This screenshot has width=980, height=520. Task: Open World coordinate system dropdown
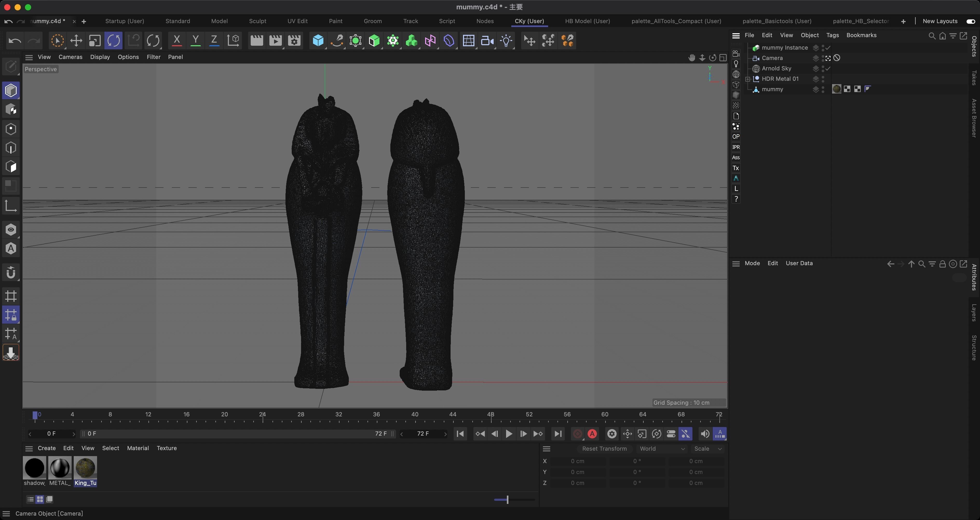coord(662,449)
